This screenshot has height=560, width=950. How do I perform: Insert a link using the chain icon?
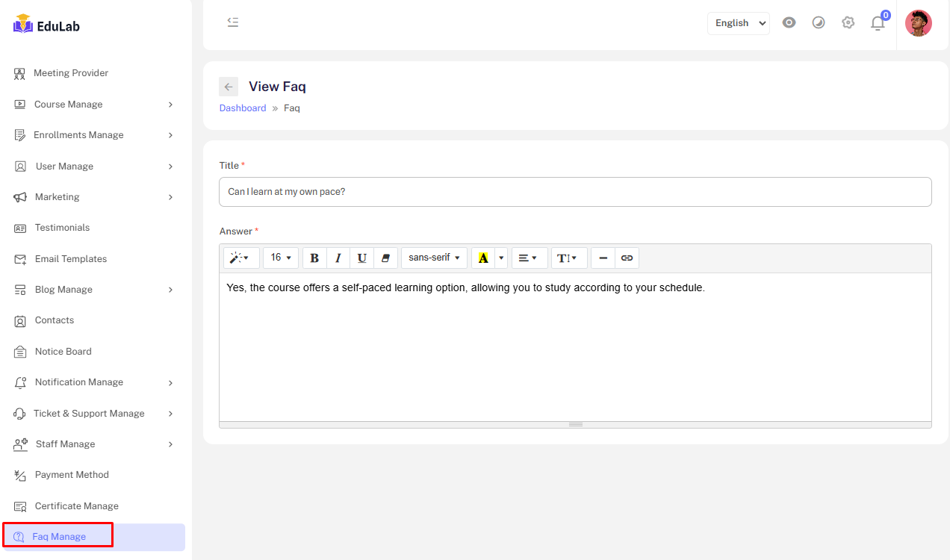coord(627,258)
